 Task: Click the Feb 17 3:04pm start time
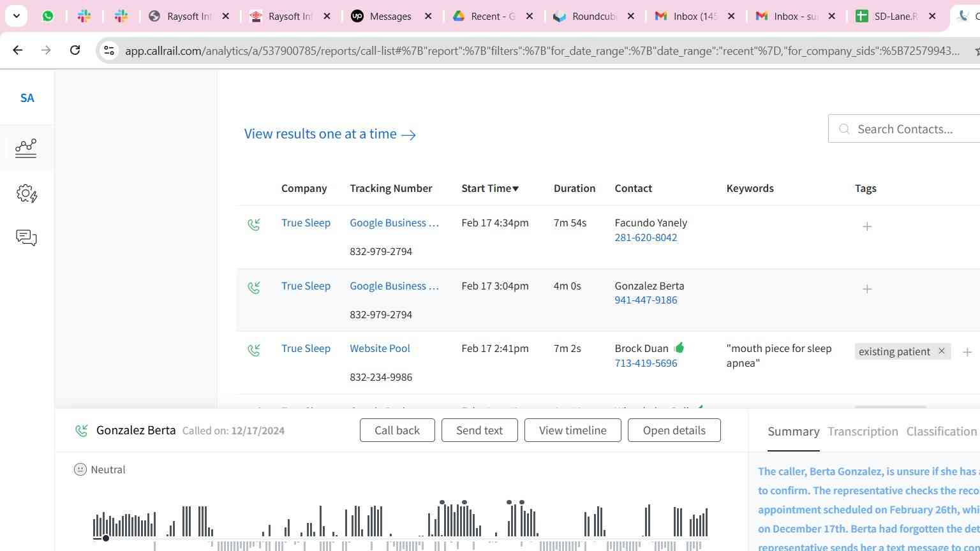[x=494, y=286]
